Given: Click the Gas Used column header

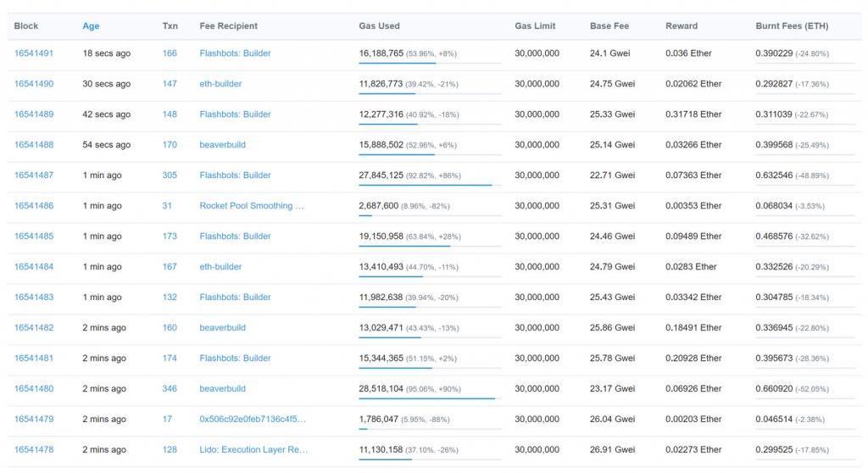Looking at the screenshot, I should pyautogui.click(x=379, y=26).
